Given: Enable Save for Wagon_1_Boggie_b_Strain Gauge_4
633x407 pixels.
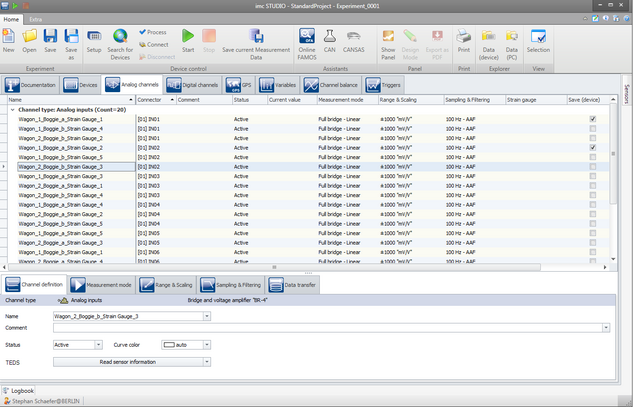Looking at the screenshot, I should pyautogui.click(x=593, y=129).
